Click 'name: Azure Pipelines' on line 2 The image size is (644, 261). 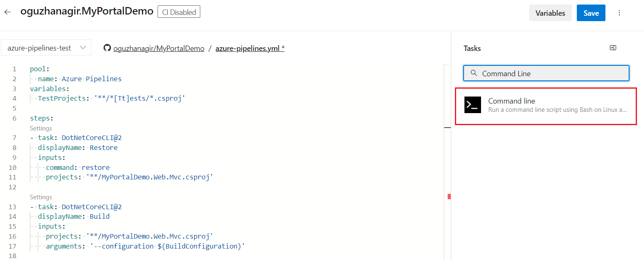[x=80, y=79]
